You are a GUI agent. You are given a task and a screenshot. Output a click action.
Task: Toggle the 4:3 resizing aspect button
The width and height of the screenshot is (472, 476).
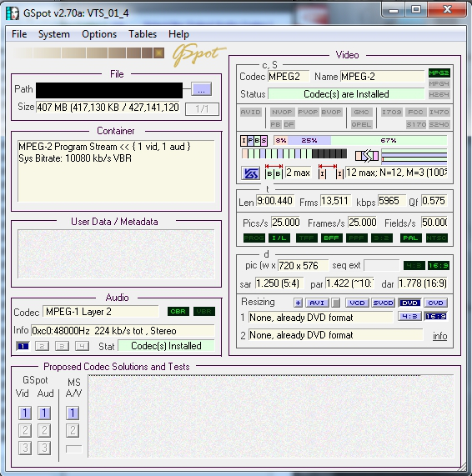pyautogui.click(x=409, y=317)
